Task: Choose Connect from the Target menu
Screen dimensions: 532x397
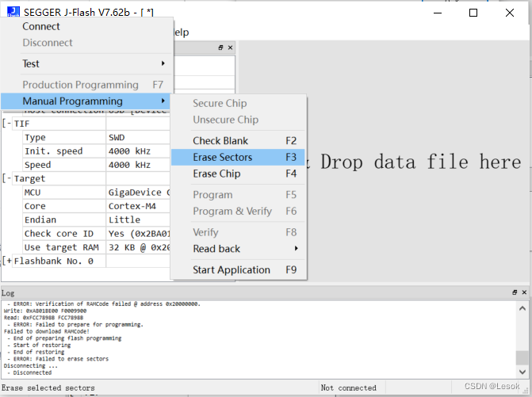Action: (87, 26)
